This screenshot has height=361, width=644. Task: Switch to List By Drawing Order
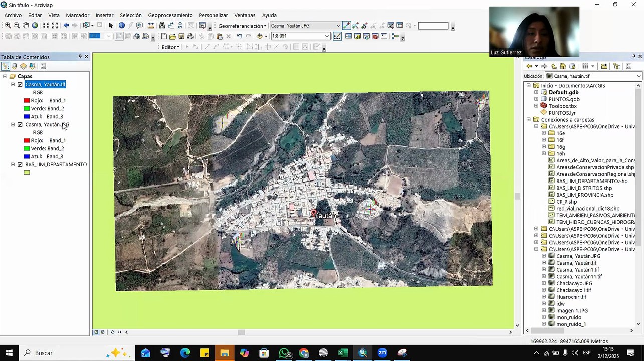click(6, 66)
